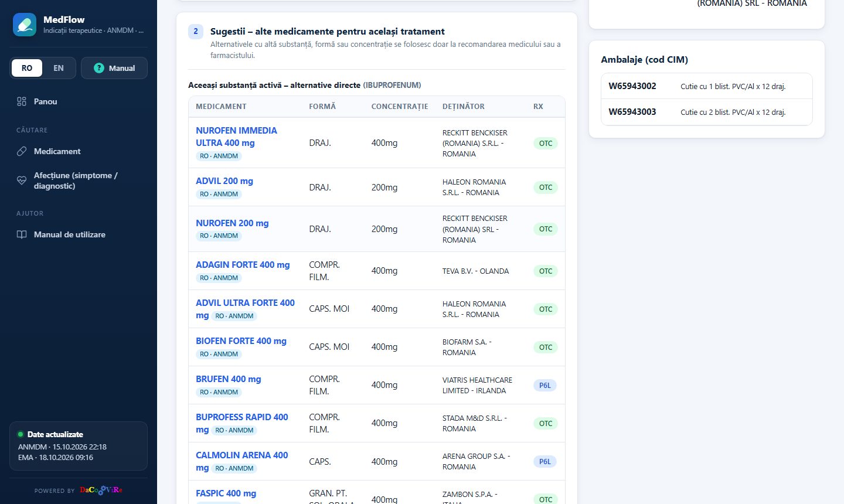The width and height of the screenshot is (844, 504).
Task: Click the question mark icon on Manual button
Action: [x=99, y=68]
